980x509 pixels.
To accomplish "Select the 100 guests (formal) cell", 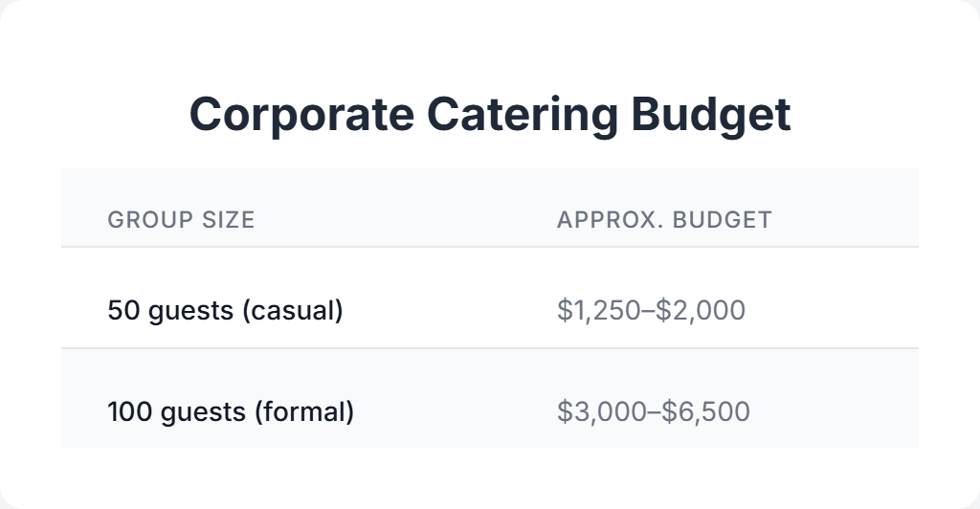I will (x=231, y=412).
